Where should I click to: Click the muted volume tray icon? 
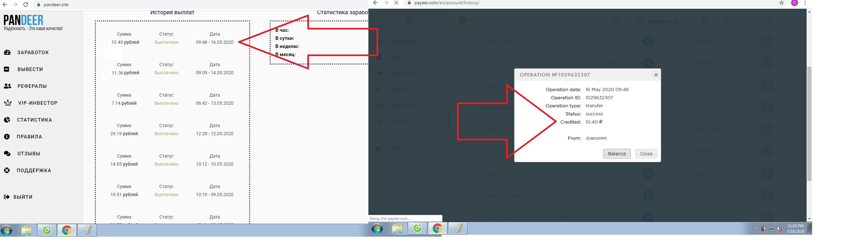pyautogui.click(x=779, y=229)
